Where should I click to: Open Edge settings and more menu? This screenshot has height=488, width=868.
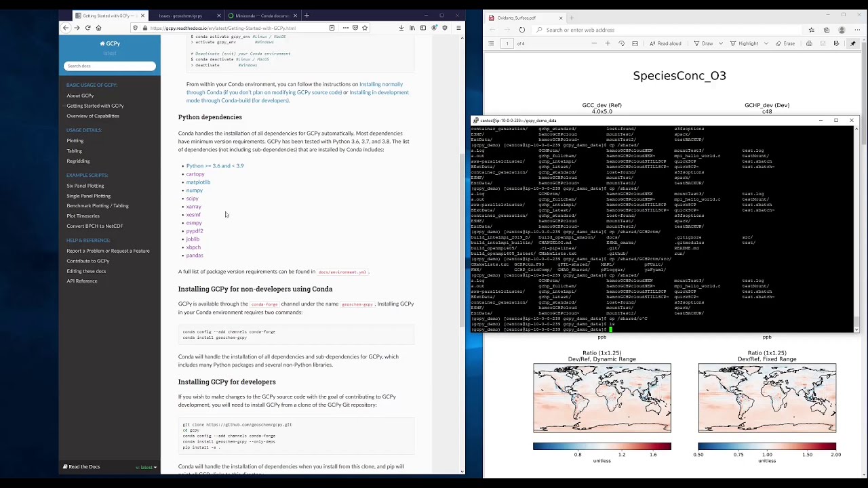click(x=856, y=30)
